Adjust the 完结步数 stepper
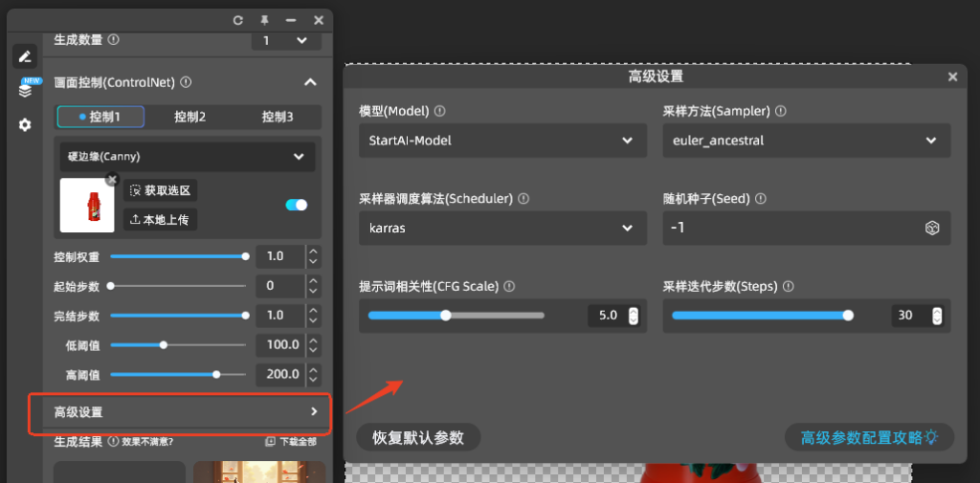Image resolution: width=980 pixels, height=483 pixels. pyautogui.click(x=314, y=316)
